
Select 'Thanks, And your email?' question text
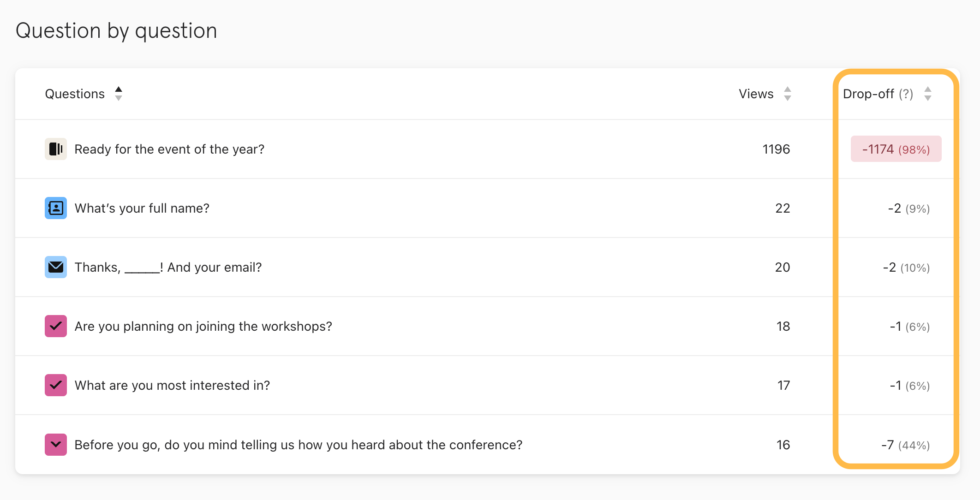[168, 268]
